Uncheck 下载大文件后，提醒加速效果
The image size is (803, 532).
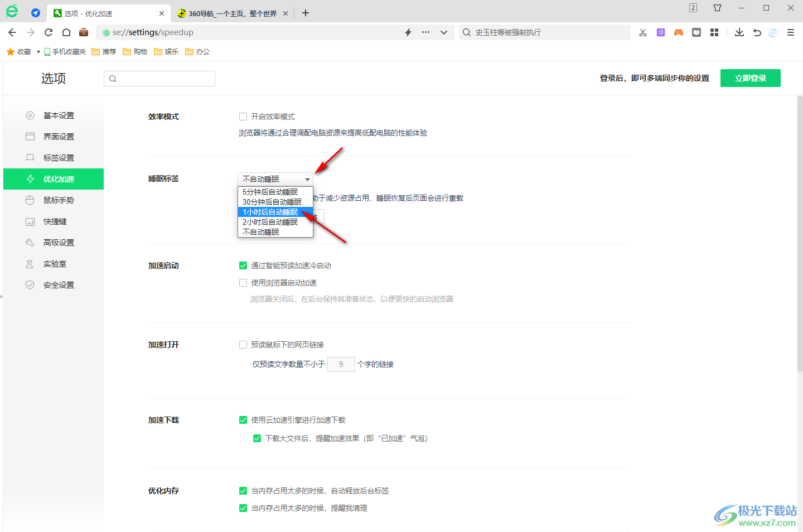pyautogui.click(x=257, y=438)
